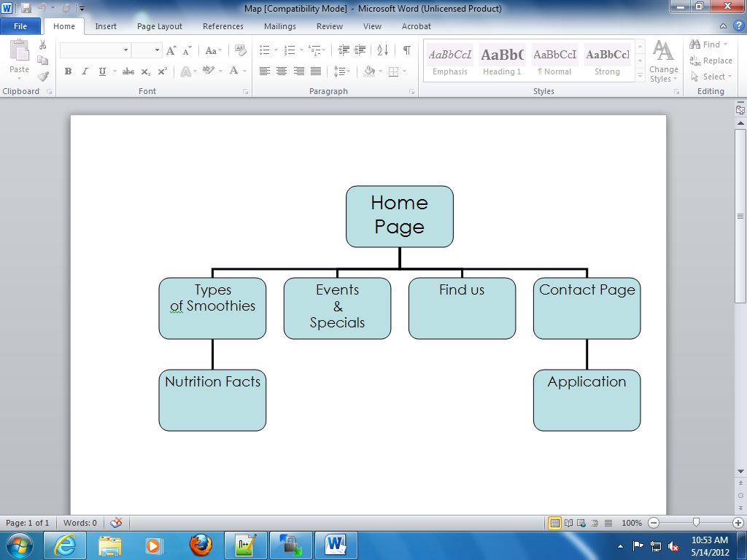Open the File menu tab
This screenshot has height=560, width=747.
tap(20, 26)
